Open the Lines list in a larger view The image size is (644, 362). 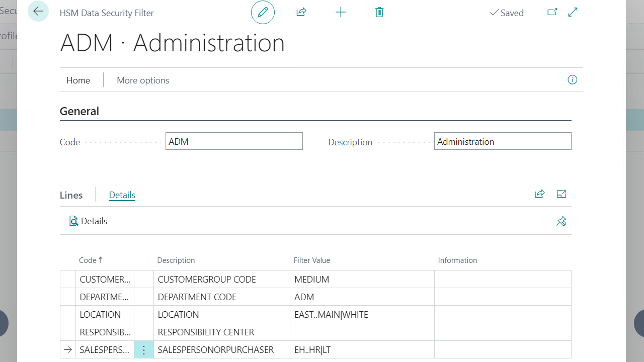tap(561, 194)
